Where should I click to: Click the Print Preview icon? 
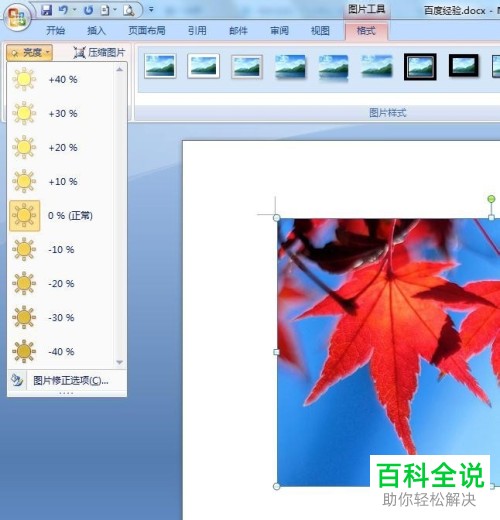[129, 10]
